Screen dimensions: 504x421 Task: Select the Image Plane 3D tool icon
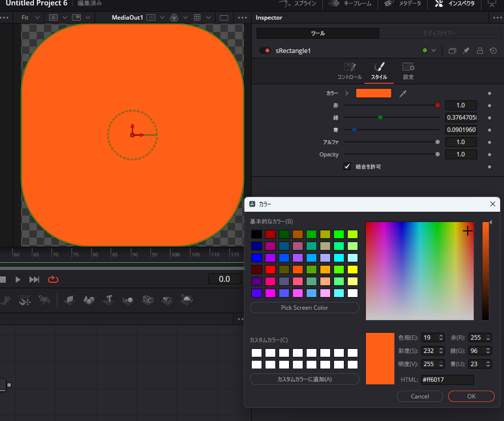click(69, 300)
